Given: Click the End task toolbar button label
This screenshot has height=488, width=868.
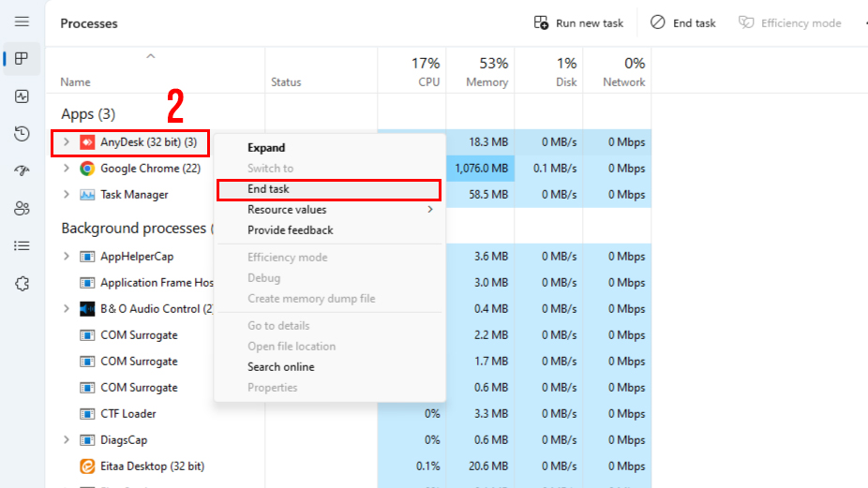Looking at the screenshot, I should [695, 23].
